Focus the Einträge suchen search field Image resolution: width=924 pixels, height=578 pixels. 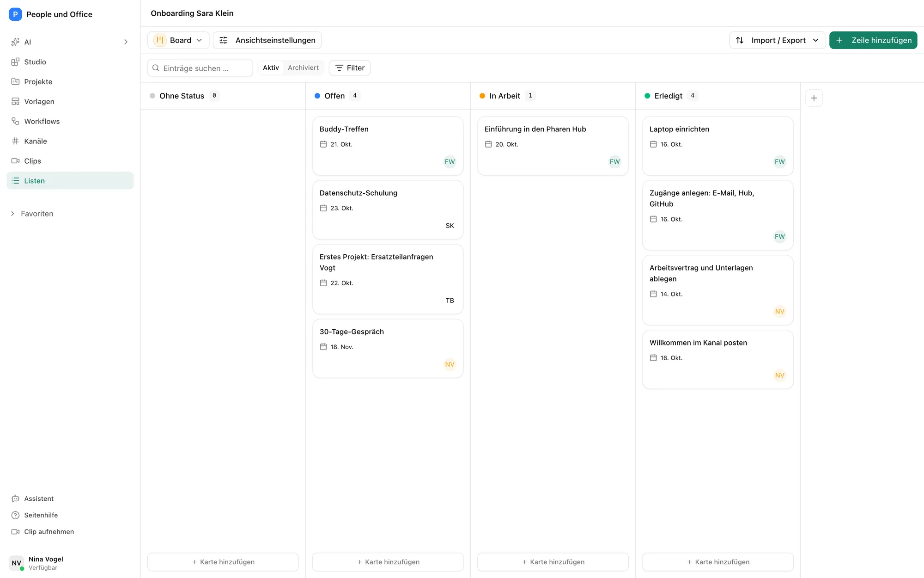[x=200, y=68]
